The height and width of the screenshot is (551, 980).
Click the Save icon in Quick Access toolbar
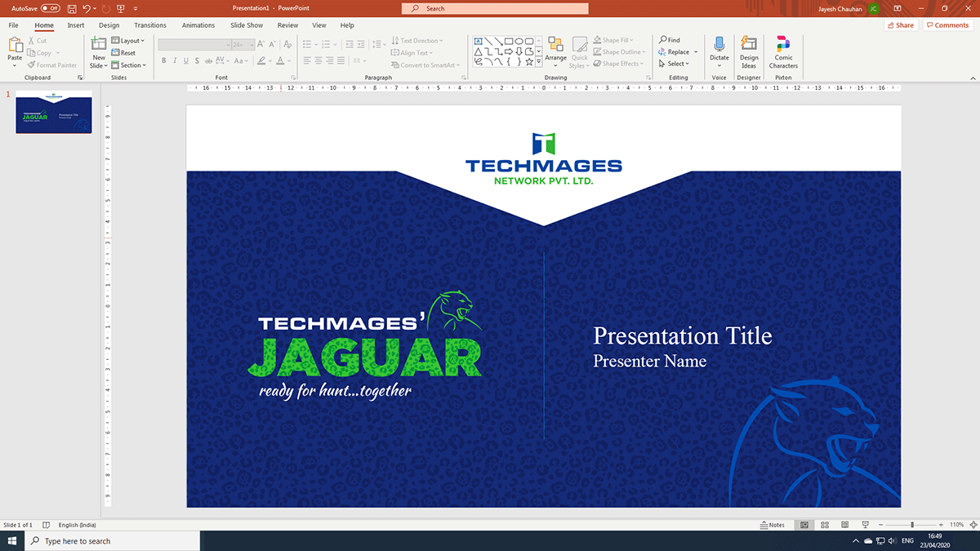[x=72, y=8]
